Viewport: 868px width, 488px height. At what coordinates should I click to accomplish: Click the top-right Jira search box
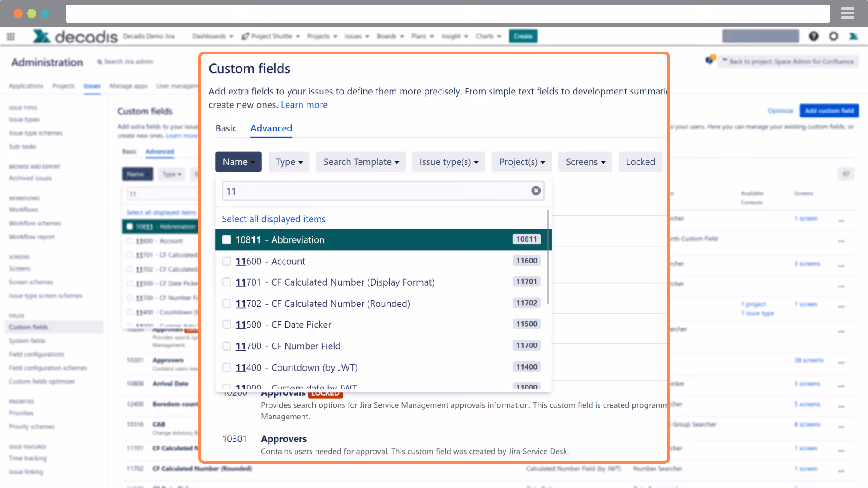[x=760, y=36]
